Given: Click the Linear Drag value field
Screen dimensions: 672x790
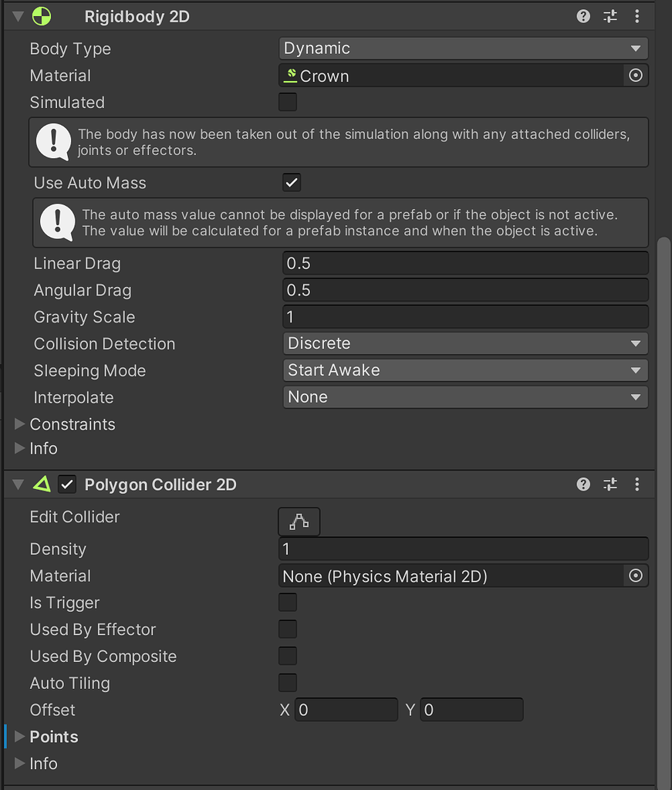Looking at the screenshot, I should point(465,263).
